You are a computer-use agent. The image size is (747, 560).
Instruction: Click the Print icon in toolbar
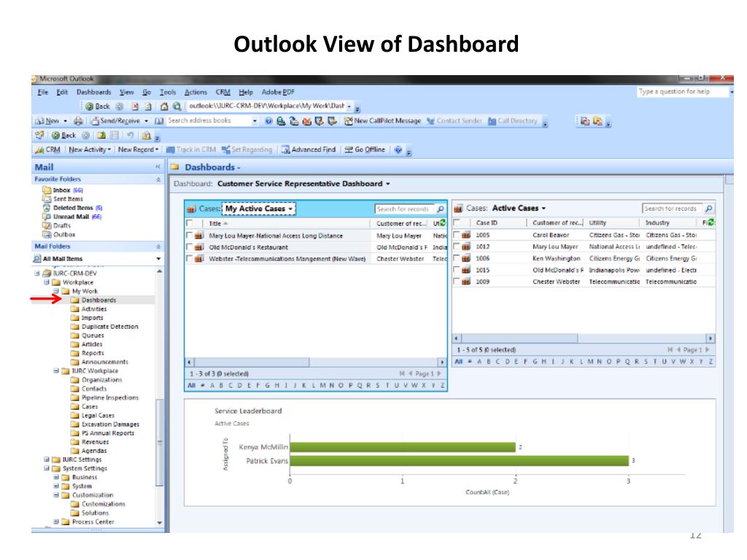point(78,121)
